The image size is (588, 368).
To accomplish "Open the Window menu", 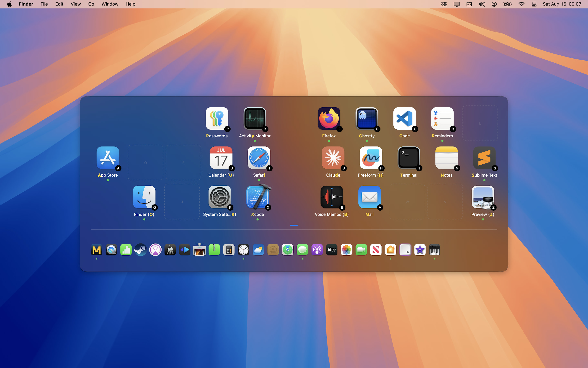I will pyautogui.click(x=110, y=4).
